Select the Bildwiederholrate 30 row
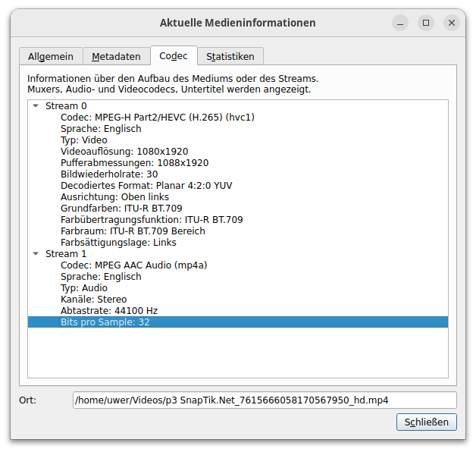476x452 pixels. coord(108,174)
